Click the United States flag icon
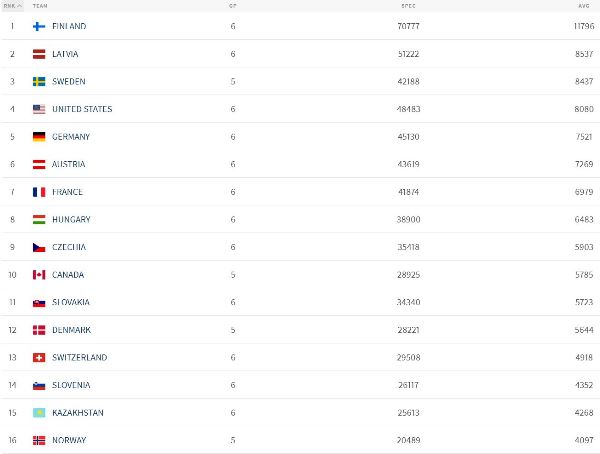Image resolution: width=600 pixels, height=454 pixels. point(39,109)
